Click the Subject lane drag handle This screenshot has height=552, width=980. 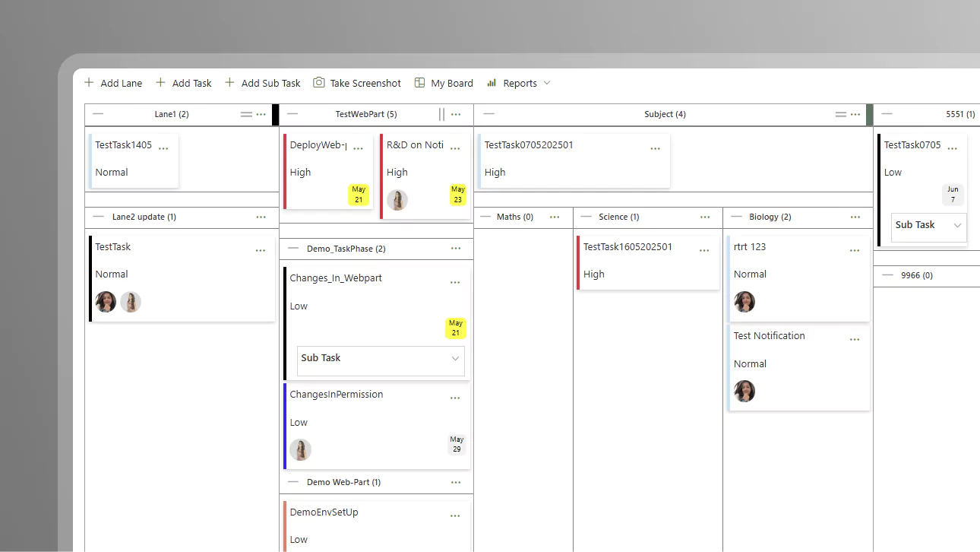tap(841, 114)
